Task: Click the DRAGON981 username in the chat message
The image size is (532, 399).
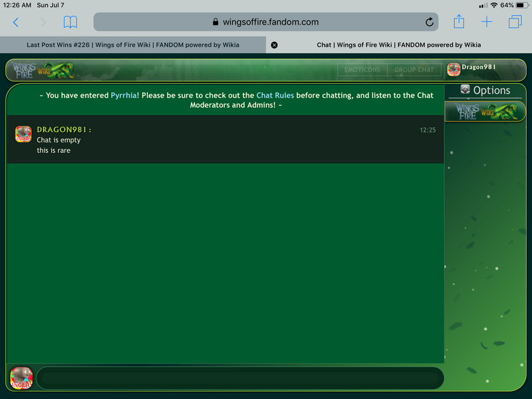Action: 62,130
